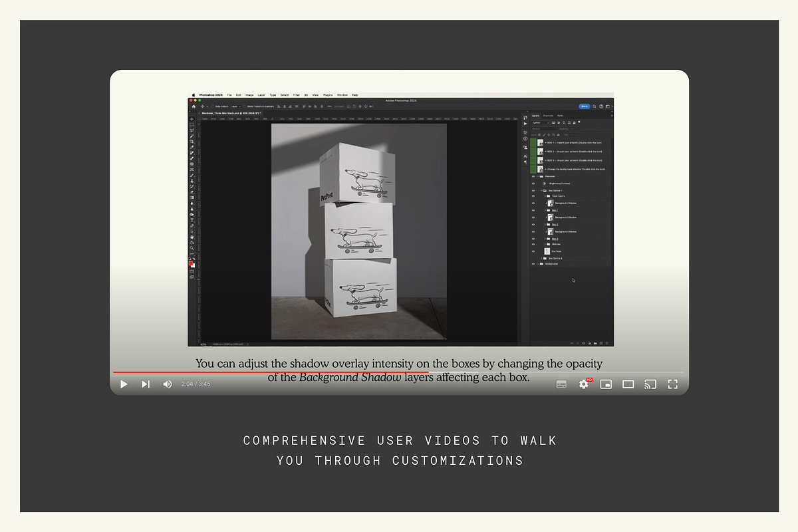Select the Move tool in Photoshop toolbar
Image resolution: width=798 pixels, height=532 pixels.
coord(192,119)
